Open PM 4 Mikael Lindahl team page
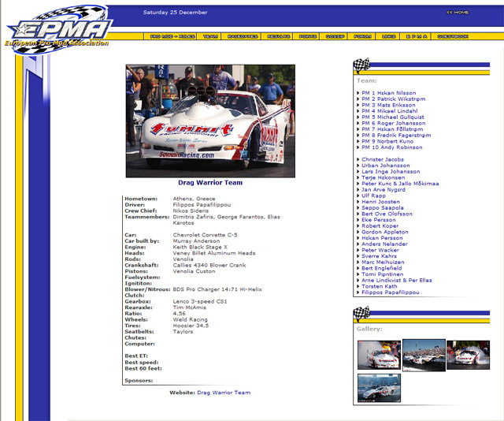 (x=390, y=111)
